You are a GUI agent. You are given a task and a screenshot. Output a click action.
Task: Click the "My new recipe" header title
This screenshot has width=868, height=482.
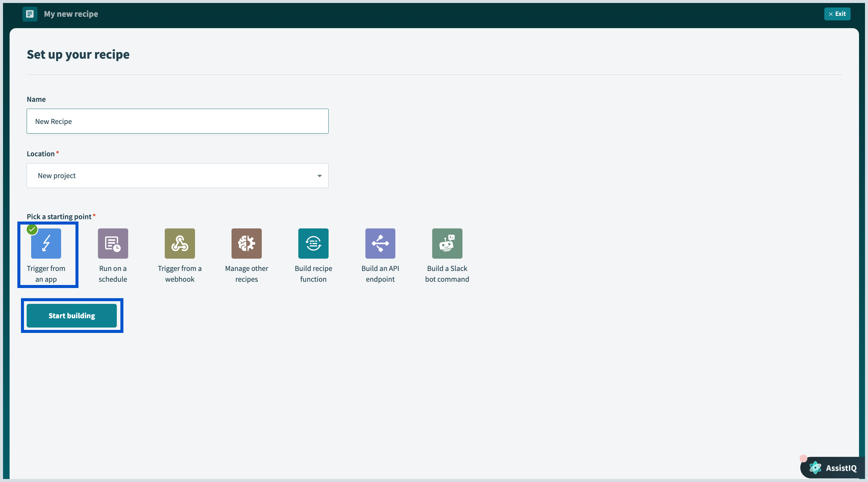(x=71, y=14)
